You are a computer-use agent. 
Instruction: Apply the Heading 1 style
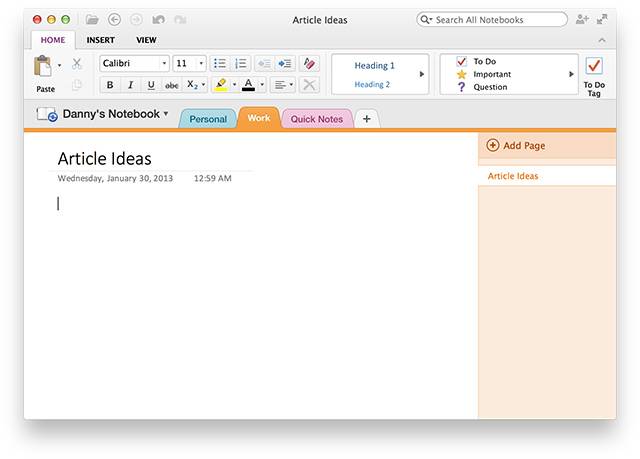(374, 65)
